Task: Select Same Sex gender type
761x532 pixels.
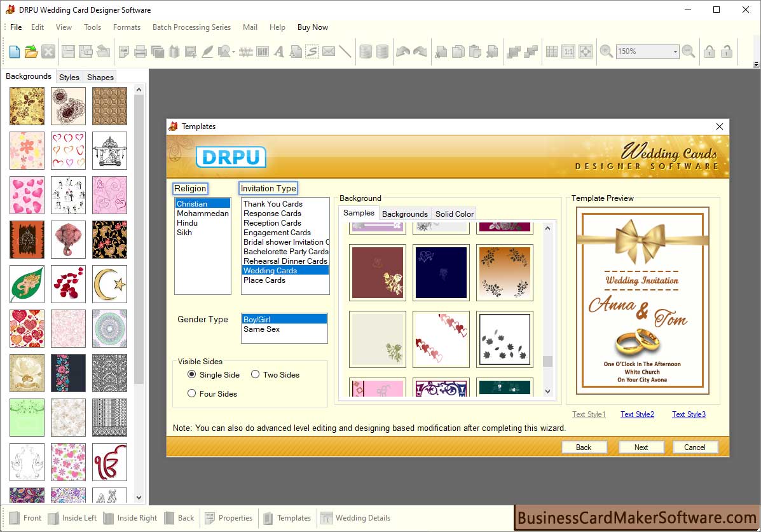Action: click(261, 329)
